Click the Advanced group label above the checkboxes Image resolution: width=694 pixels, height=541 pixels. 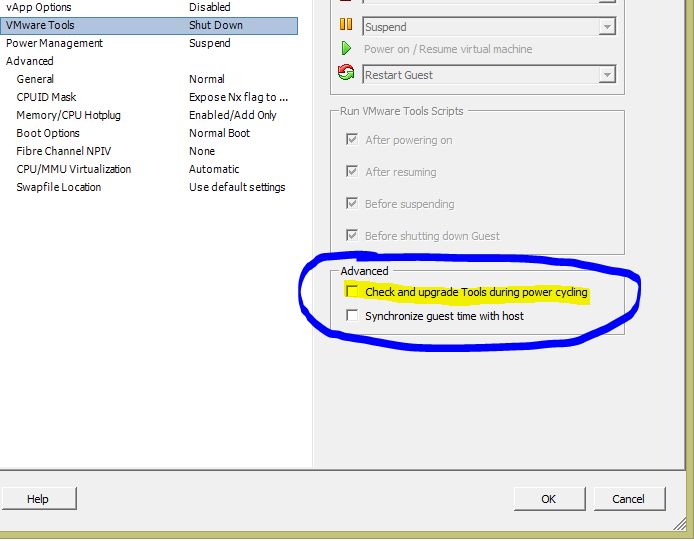pos(364,271)
